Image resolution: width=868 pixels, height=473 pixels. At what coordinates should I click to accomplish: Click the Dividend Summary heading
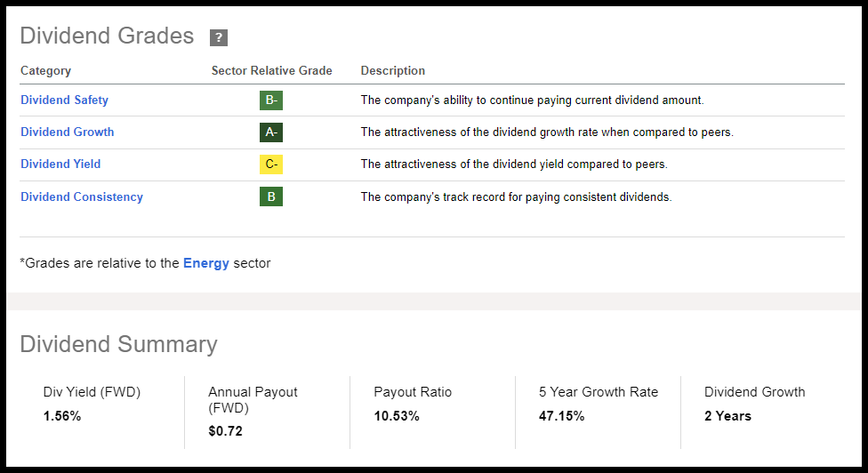[x=118, y=345]
